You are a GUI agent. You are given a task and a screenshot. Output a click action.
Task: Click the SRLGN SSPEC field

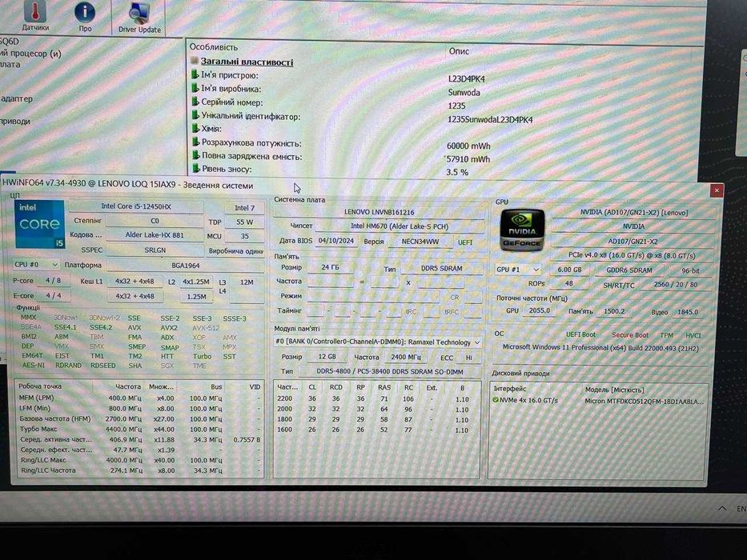[155, 250]
